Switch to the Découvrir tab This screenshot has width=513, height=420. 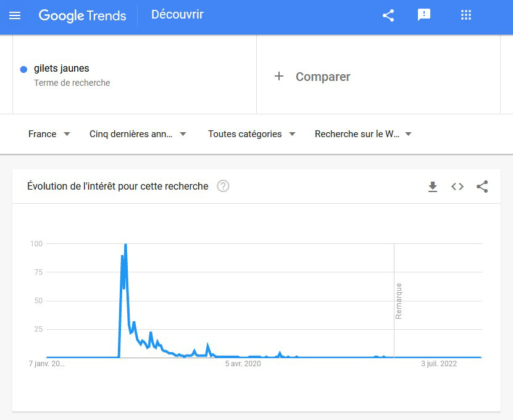(177, 14)
